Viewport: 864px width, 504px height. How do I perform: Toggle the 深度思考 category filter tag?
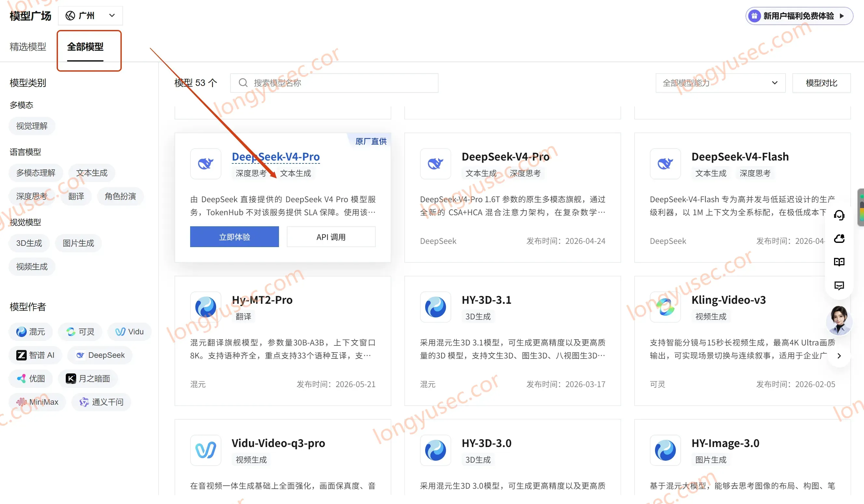coord(32,196)
